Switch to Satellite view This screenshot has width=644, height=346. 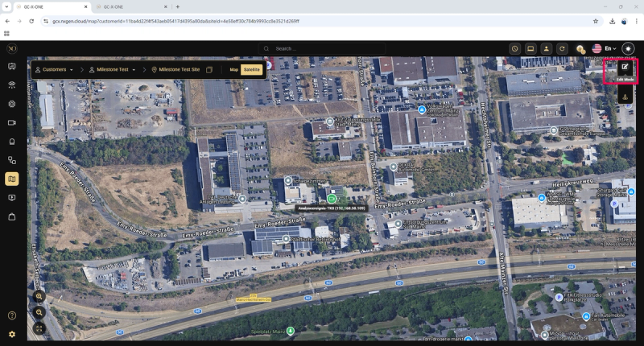[251, 70]
